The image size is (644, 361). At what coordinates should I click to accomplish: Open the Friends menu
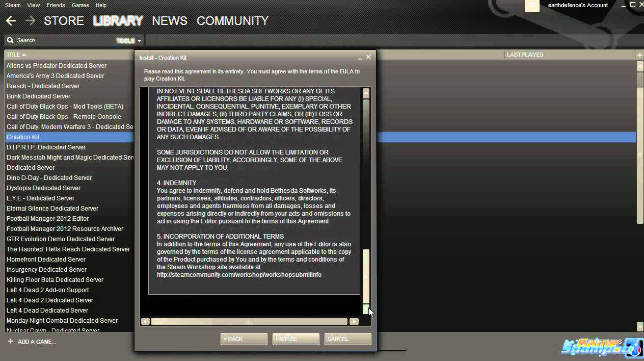pyautogui.click(x=56, y=5)
